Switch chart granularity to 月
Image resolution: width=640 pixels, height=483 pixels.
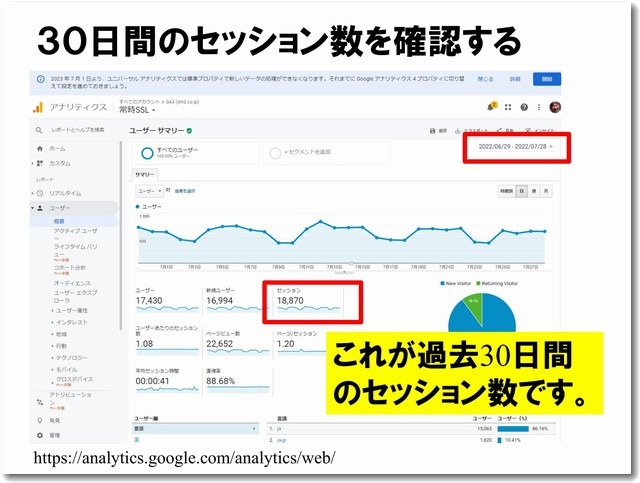point(547,190)
